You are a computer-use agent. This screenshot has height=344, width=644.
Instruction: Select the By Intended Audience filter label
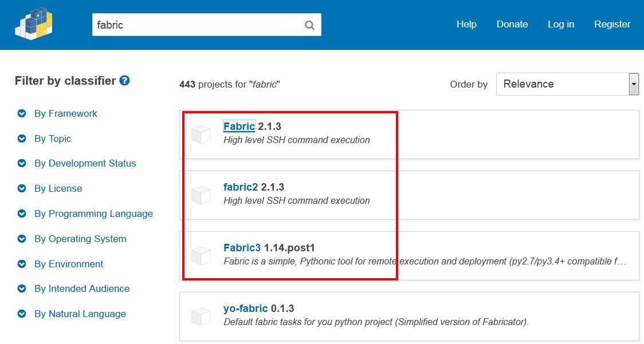point(82,289)
